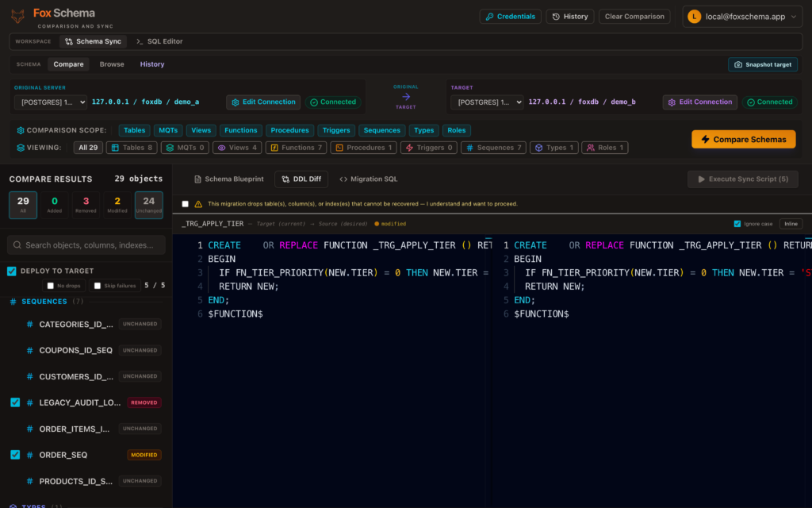Filter results to 24 Unchanged
The height and width of the screenshot is (508, 812).
point(148,205)
